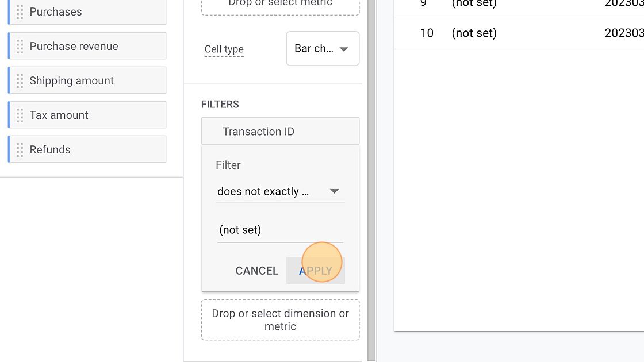The width and height of the screenshot is (644, 362).
Task: Open the Bar chart cell type dropdown
Action: click(x=323, y=49)
